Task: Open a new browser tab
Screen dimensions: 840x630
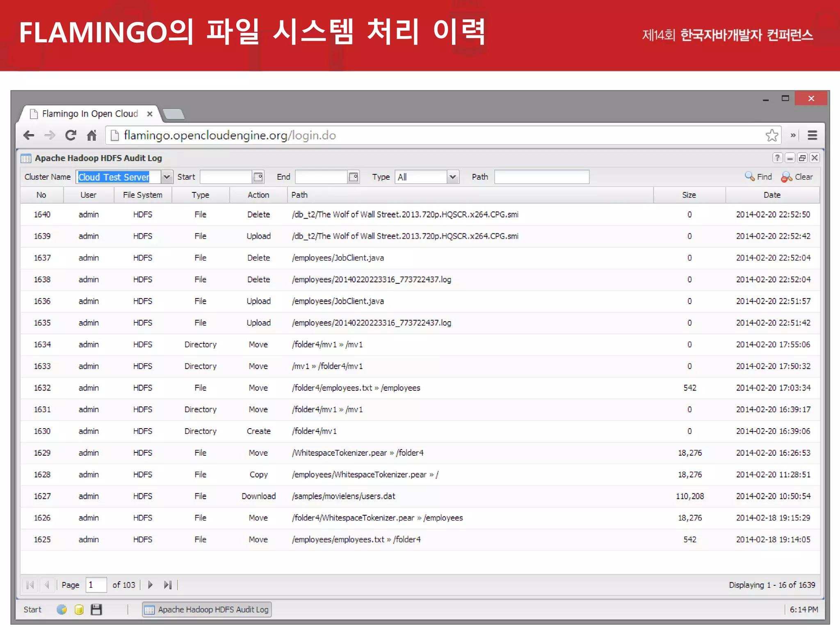Action: 174,114
